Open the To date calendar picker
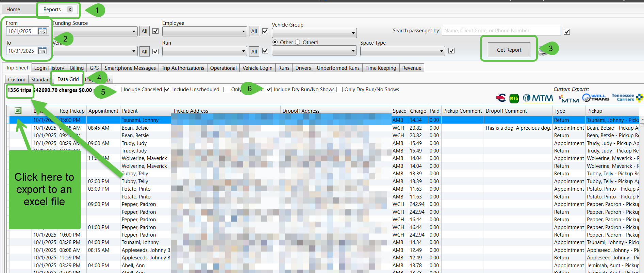Viewport: 644px width, 273px height. 42,51
